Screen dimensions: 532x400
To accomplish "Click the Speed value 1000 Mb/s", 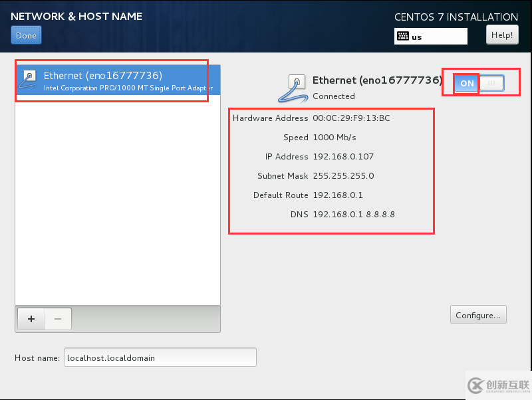I will 334,138.
